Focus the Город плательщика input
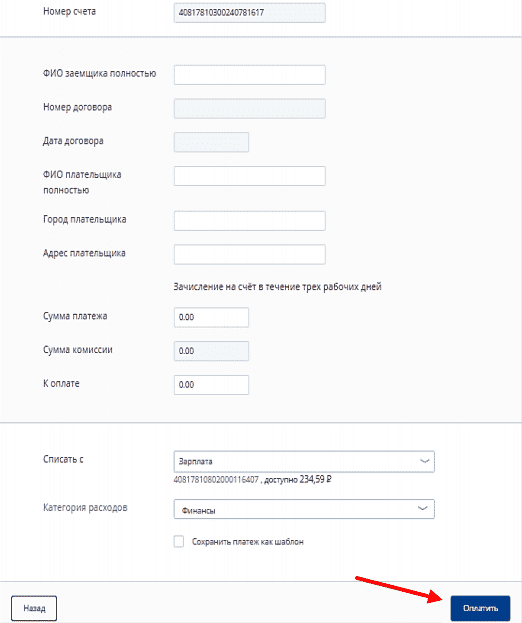 249,221
